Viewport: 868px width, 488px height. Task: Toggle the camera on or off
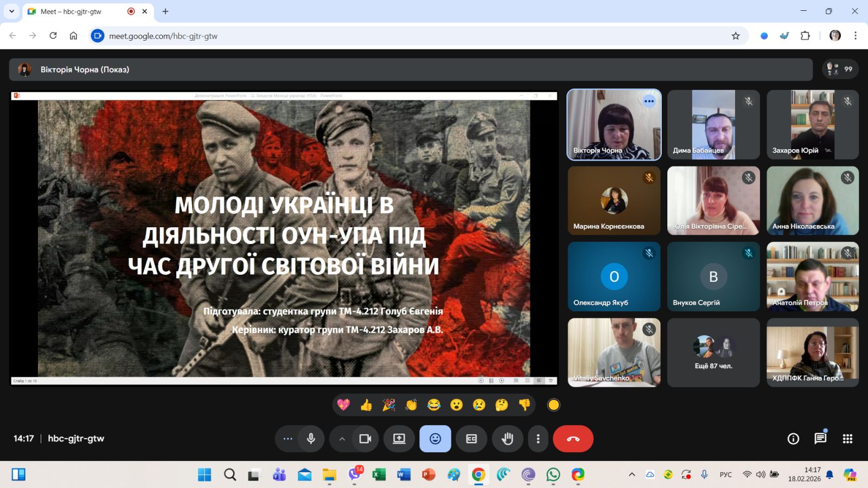[x=365, y=439]
